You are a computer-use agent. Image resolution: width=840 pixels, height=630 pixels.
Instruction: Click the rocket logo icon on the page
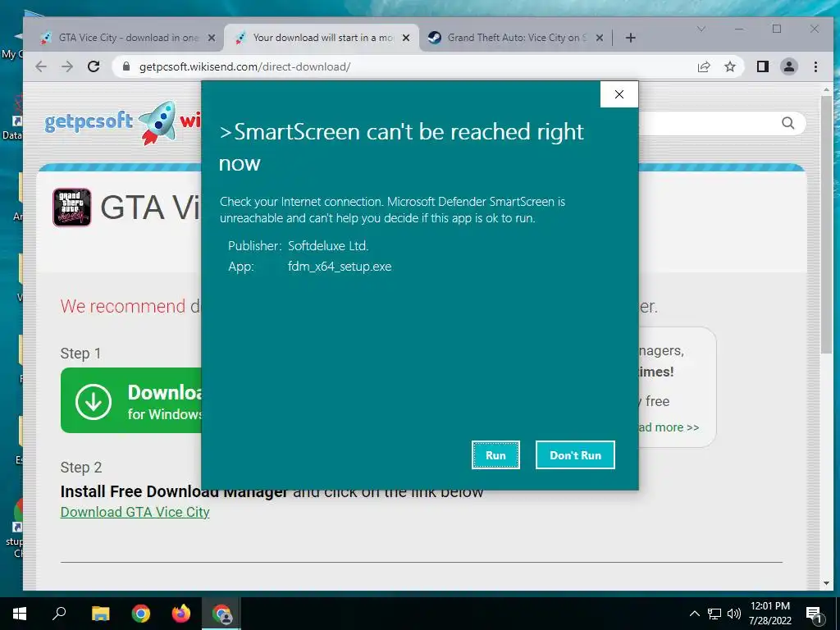pyautogui.click(x=159, y=123)
